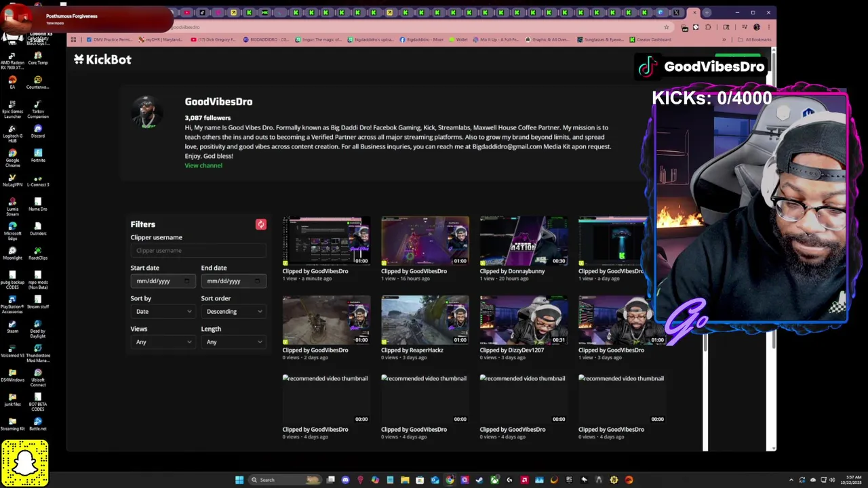The height and width of the screenshot is (488, 868).
Task: Open the Tarkov Companion desktop icon
Action: click(38, 109)
